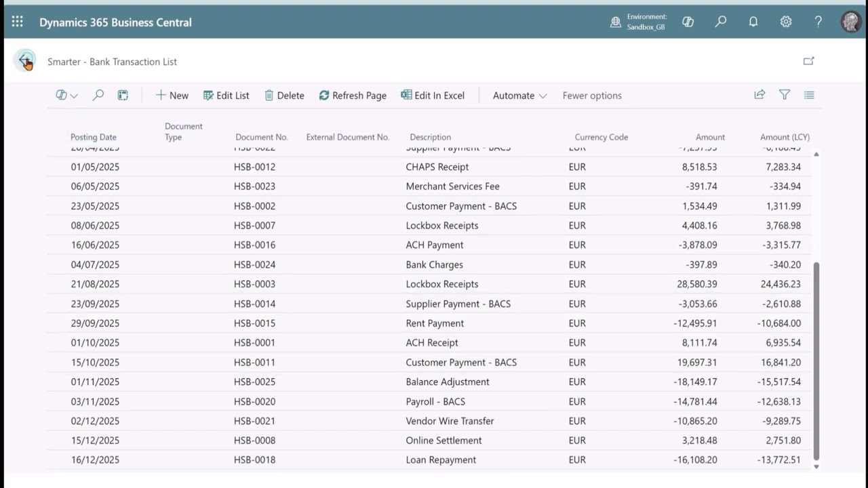Open the settings gear
The height and width of the screenshot is (488, 868).
786,22
